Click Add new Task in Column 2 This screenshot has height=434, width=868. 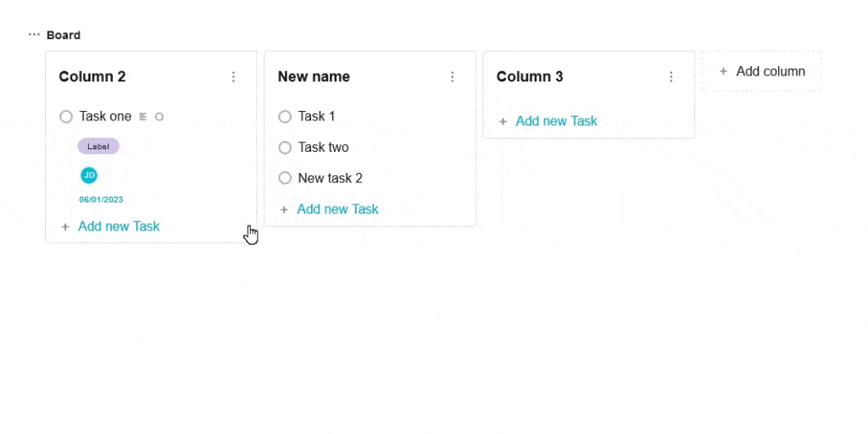119,226
